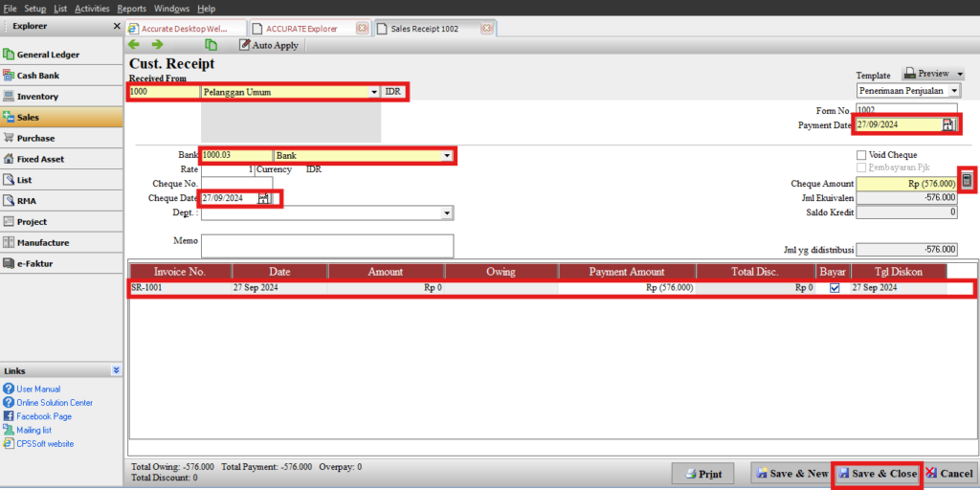
Task: Open Mailing list link
Action: coord(33,430)
